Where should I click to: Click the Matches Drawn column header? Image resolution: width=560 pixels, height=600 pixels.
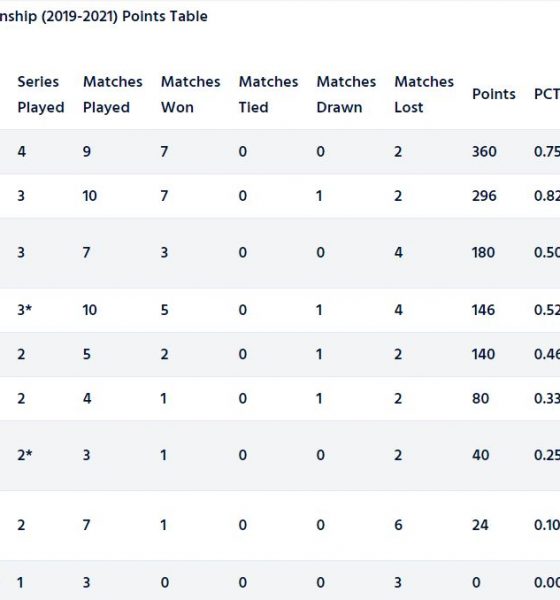tap(346, 95)
